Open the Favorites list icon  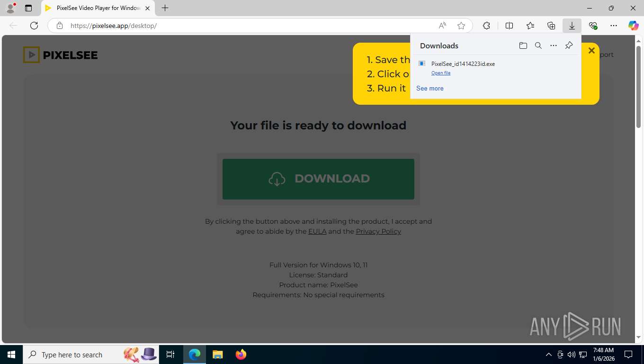(530, 26)
